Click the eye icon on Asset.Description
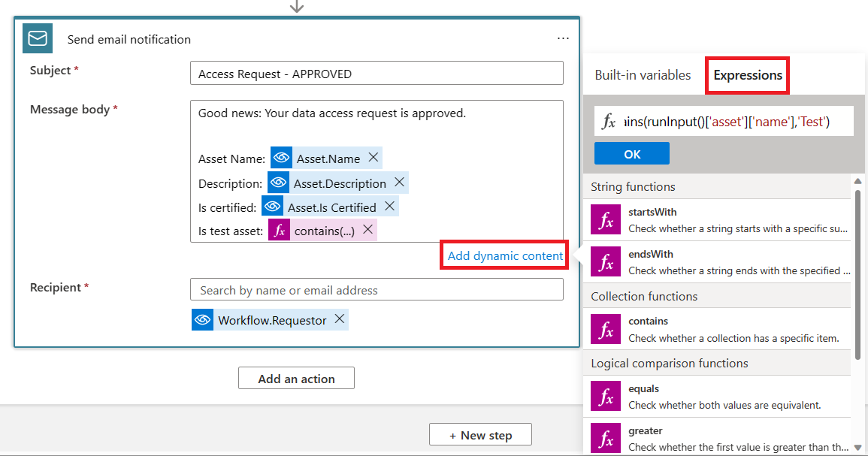Viewport: 868px width, 456px height. pos(278,182)
